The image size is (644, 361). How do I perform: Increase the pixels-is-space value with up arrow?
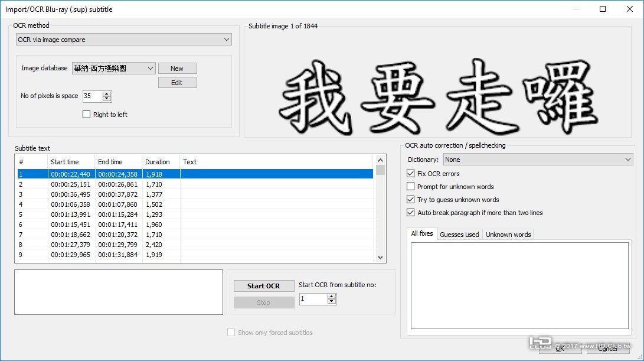[107, 92]
